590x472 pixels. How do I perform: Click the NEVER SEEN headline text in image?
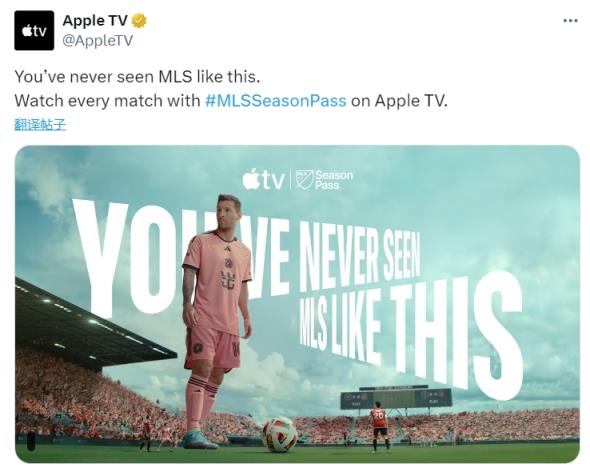tap(359, 259)
